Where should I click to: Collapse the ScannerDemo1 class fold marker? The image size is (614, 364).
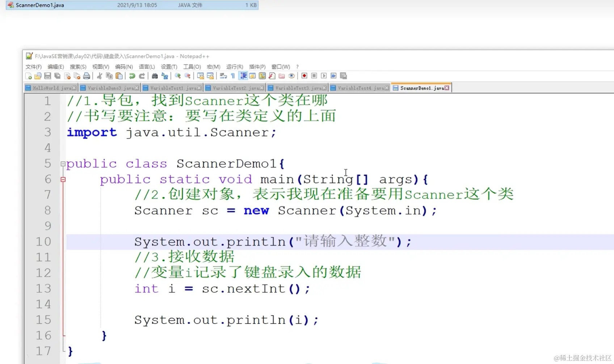pos(63,164)
